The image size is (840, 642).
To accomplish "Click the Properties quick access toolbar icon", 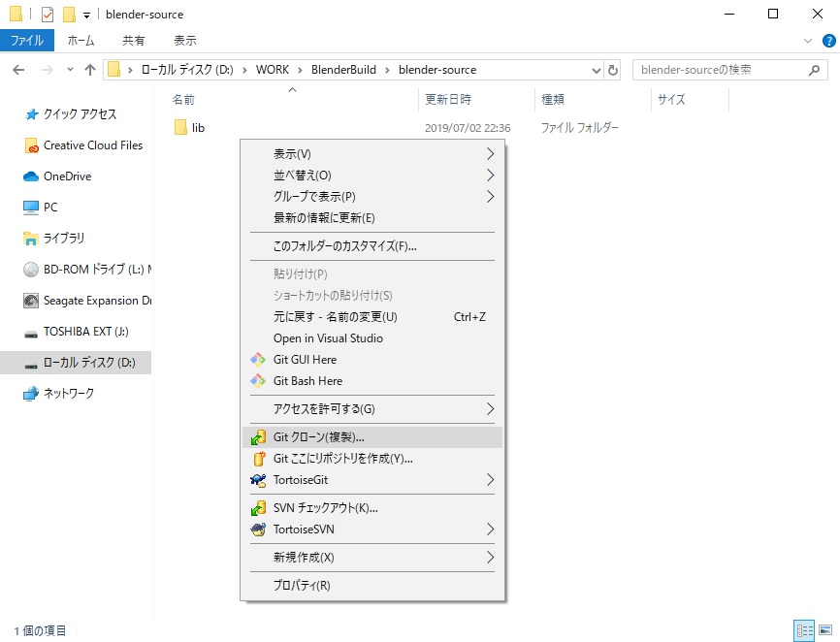I will (48, 15).
